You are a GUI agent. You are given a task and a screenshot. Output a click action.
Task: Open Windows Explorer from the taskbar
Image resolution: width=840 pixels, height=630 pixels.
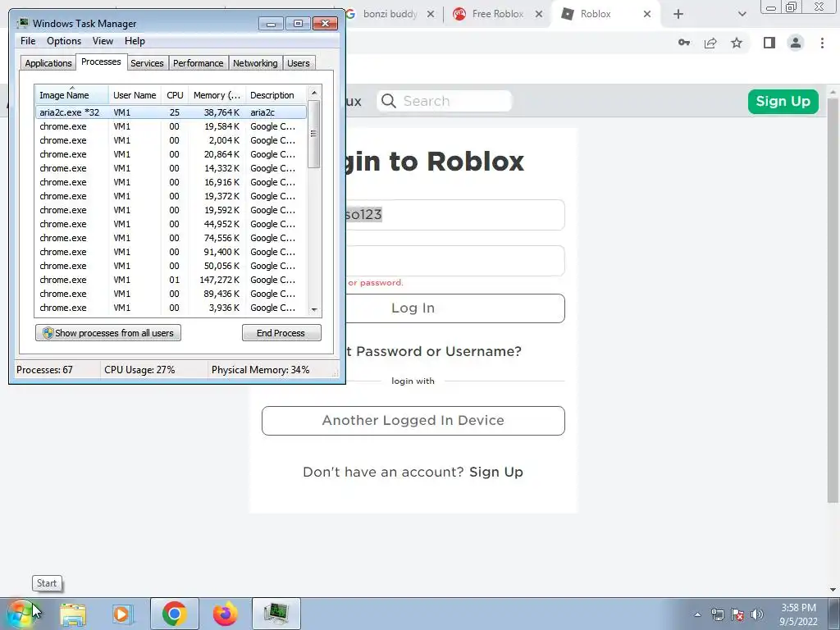click(x=73, y=614)
